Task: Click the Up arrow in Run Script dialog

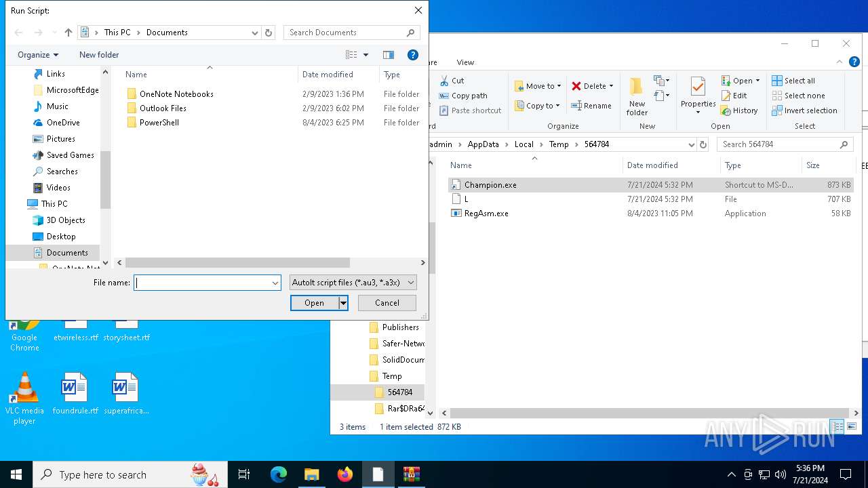Action: pos(68,33)
